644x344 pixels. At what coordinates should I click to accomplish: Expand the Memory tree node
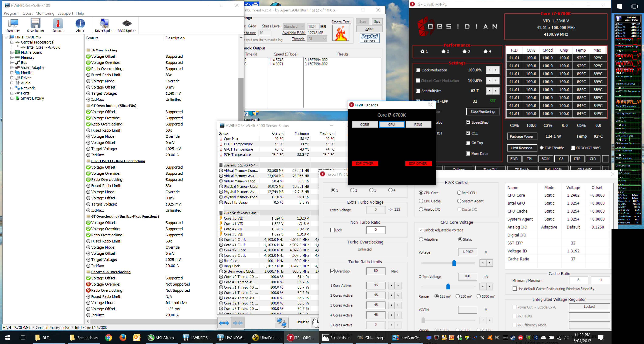12,58
